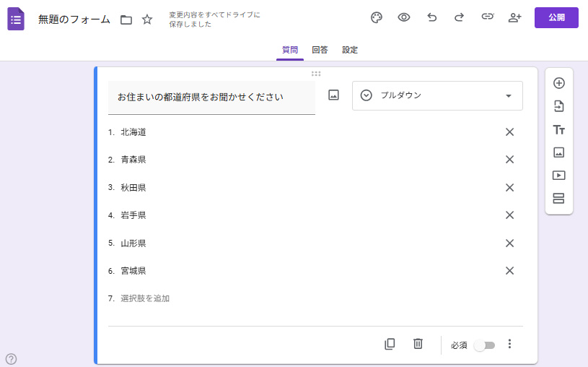Add title and description from sidebar
Screen dimensions: 588x367
click(x=558, y=129)
